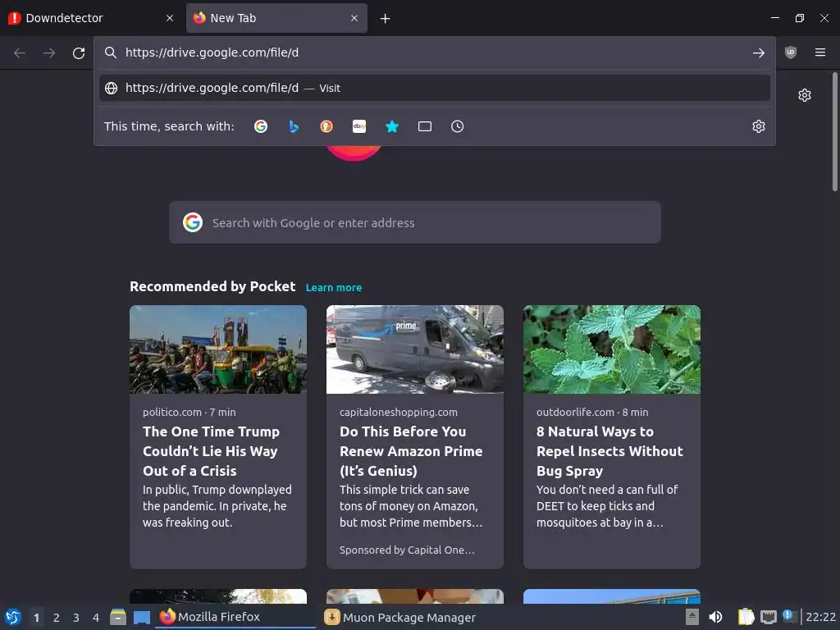Click the Amazon Prime van thumbnail

[x=414, y=349]
